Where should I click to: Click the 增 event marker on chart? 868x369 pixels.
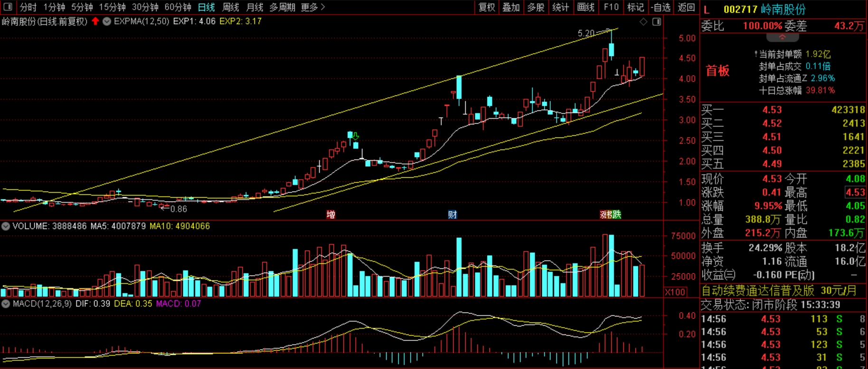pos(331,215)
